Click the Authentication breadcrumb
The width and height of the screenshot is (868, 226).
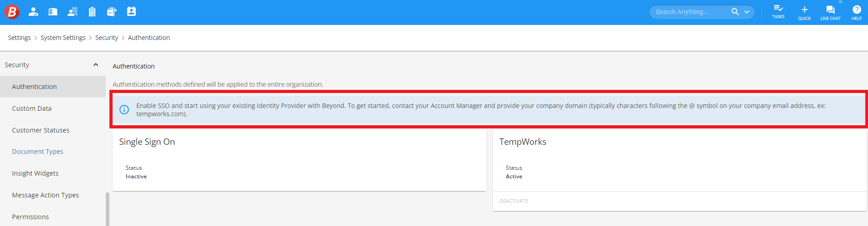(149, 38)
